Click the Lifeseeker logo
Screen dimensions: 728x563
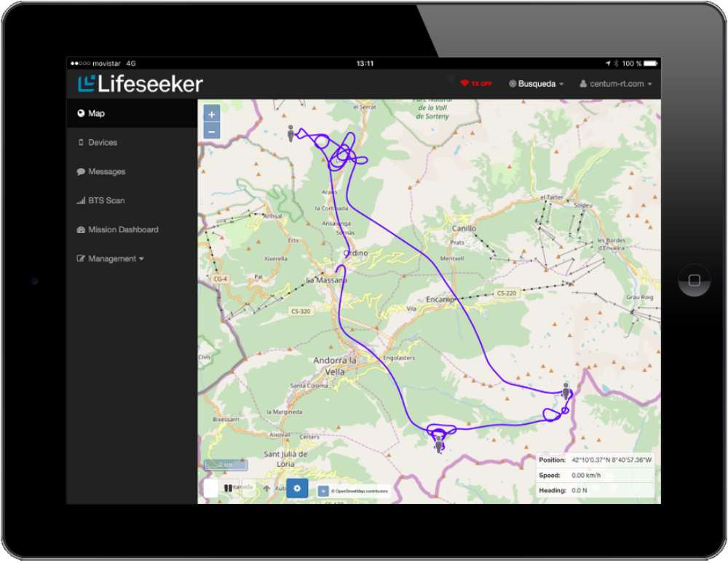click(x=141, y=84)
